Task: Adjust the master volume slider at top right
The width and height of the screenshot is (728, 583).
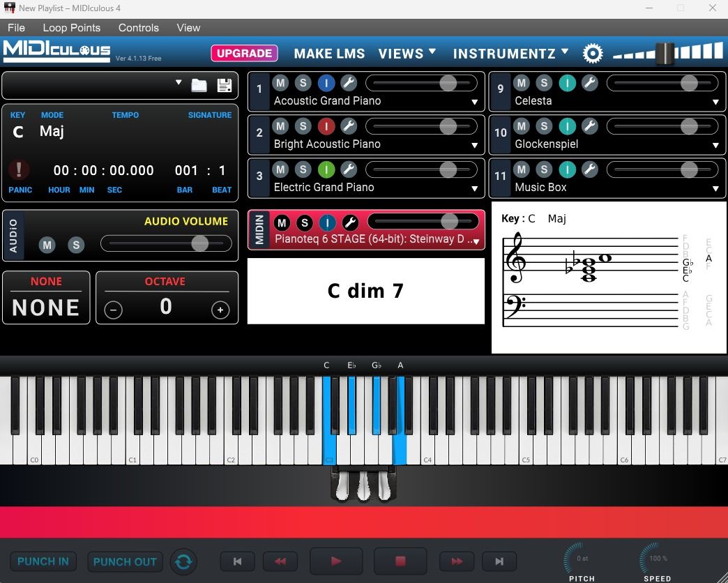Action: 667,53
